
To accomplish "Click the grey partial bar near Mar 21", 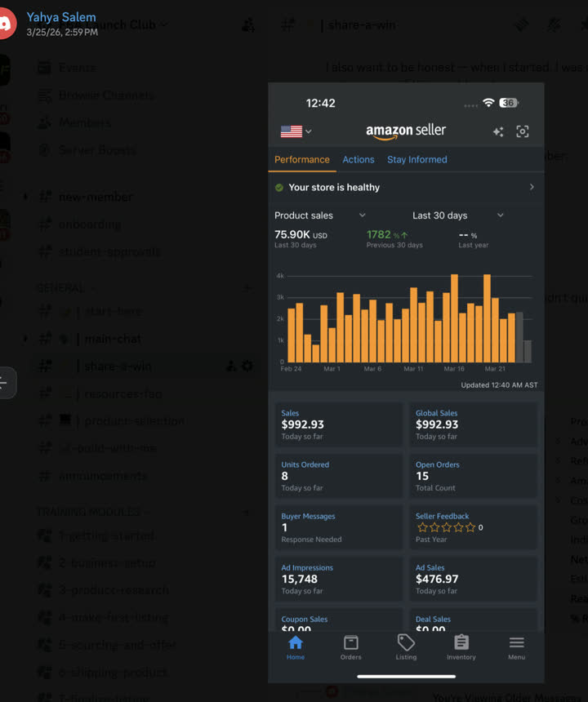I will [519, 337].
